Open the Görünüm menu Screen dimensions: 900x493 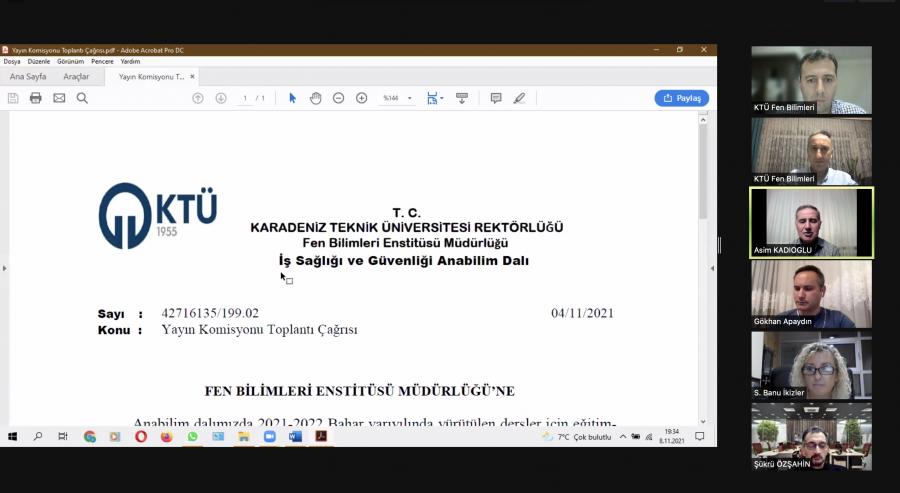(x=71, y=61)
